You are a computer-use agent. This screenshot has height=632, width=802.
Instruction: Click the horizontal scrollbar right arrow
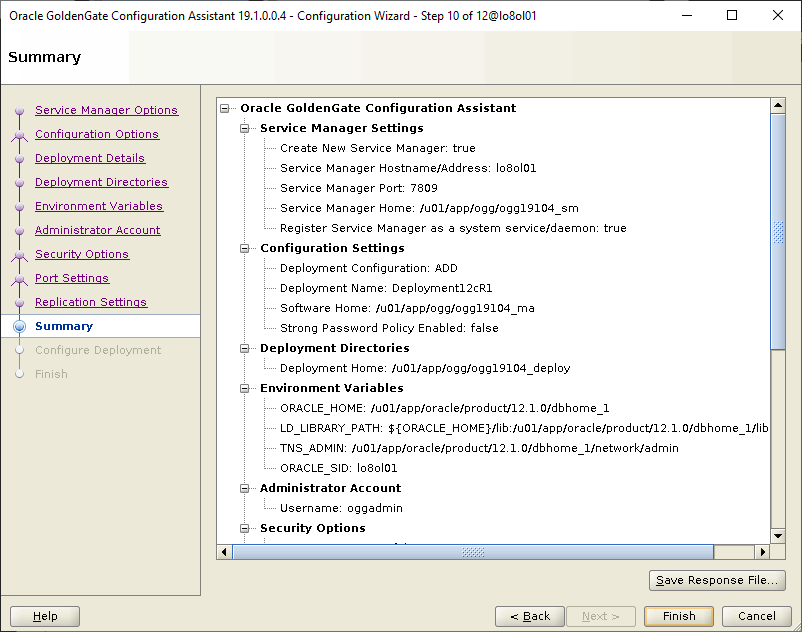click(762, 552)
